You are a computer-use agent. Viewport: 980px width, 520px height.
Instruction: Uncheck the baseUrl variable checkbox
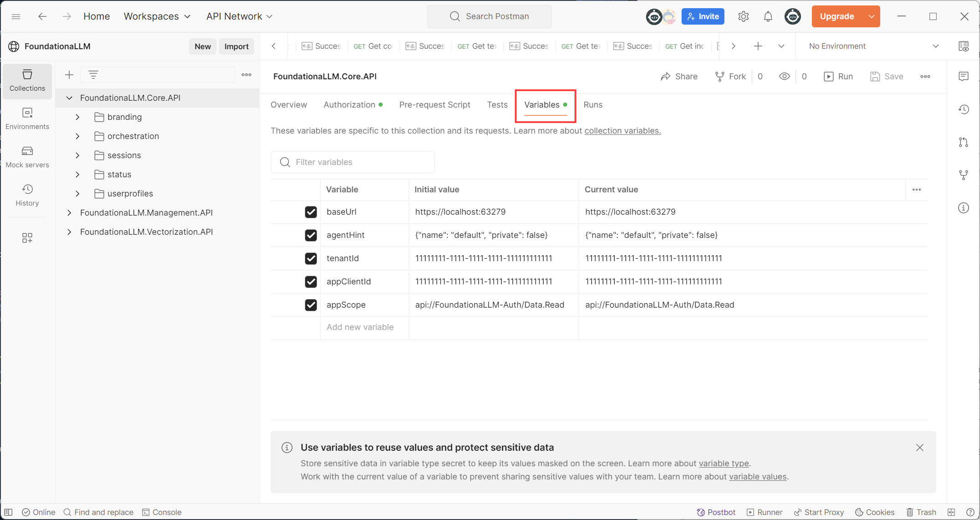pos(311,212)
